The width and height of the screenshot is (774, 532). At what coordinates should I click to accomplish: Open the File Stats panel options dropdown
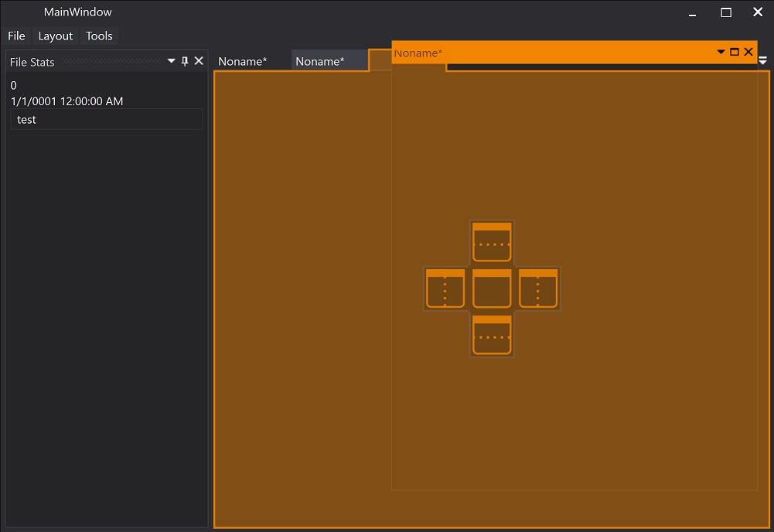point(172,61)
